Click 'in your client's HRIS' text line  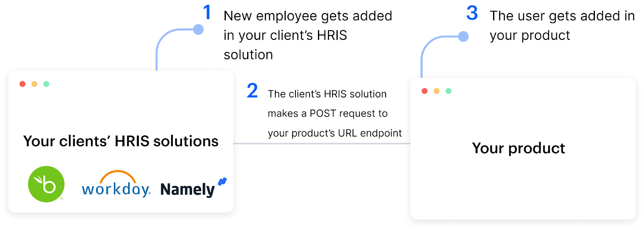(285, 35)
